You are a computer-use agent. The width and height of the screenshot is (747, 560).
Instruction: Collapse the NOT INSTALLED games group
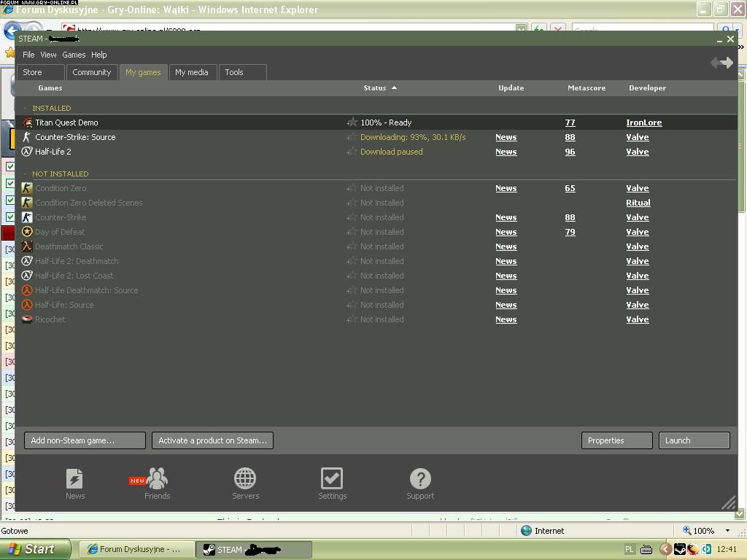point(26,174)
